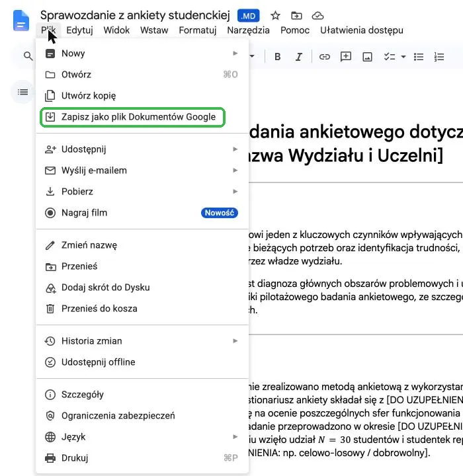Toggle bold formatting
This screenshot has width=463, height=476.
click(277, 57)
